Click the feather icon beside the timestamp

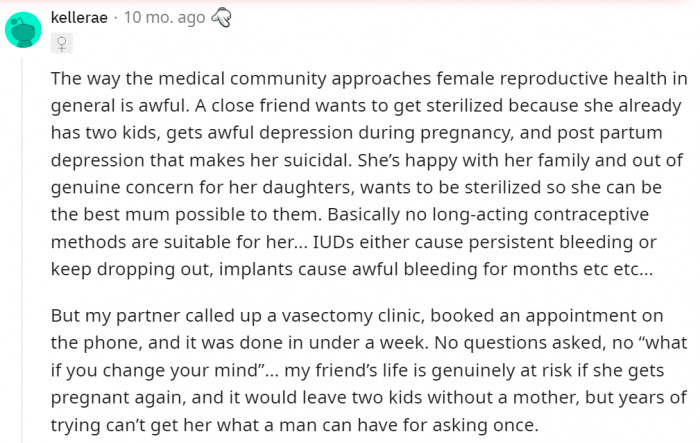point(220,19)
